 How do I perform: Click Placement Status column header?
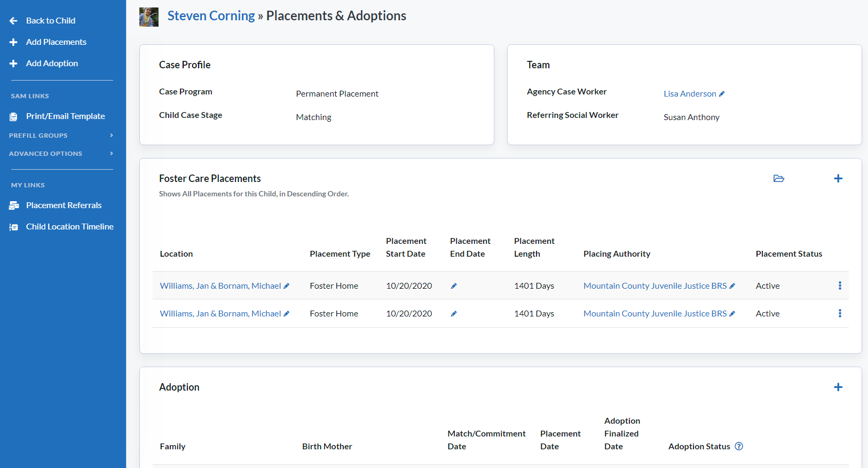click(x=789, y=254)
